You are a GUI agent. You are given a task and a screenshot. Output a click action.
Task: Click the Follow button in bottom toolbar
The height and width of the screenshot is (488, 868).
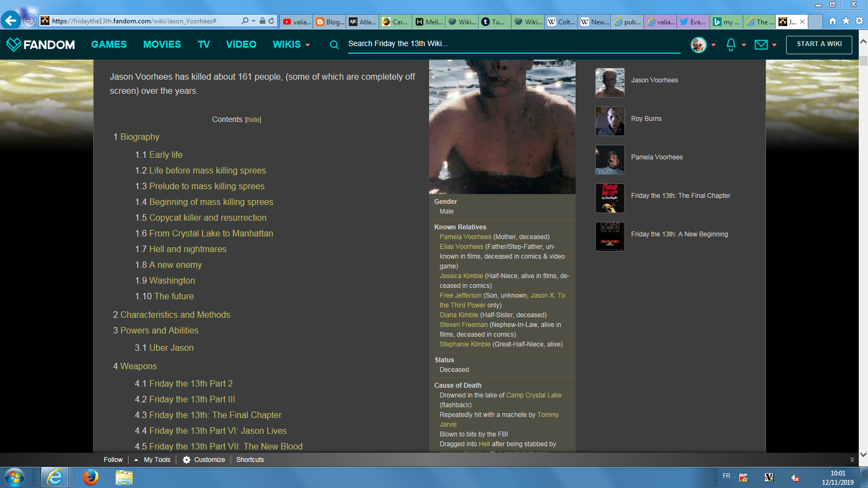(113, 460)
